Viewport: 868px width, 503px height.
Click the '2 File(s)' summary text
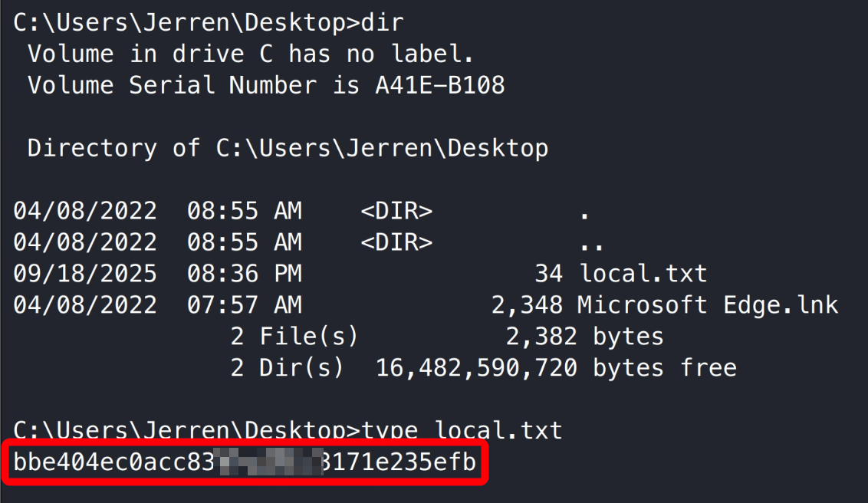294,336
